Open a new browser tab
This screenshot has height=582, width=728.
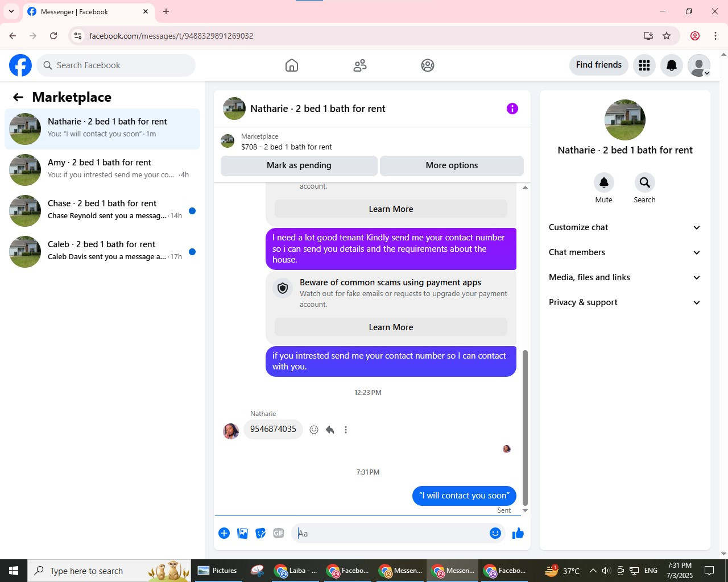[x=166, y=11]
